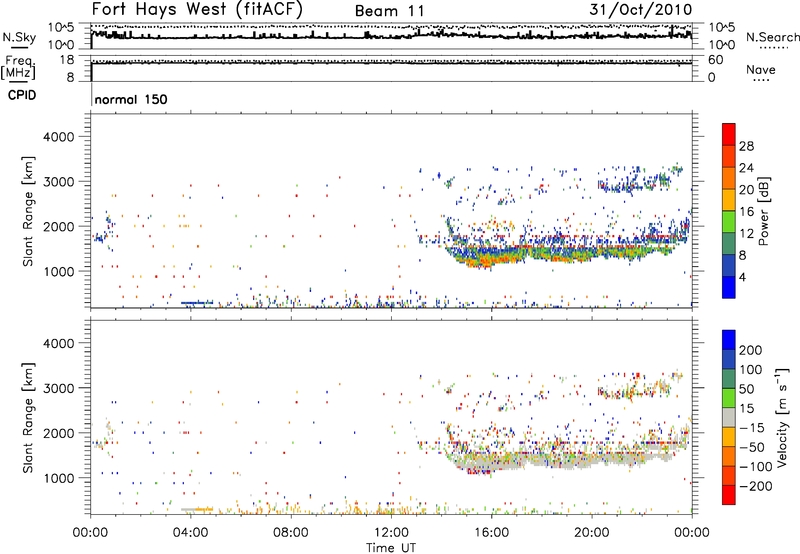800x554 pixels.
Task: Click the 'Nave' legend label
Action: tap(761, 70)
